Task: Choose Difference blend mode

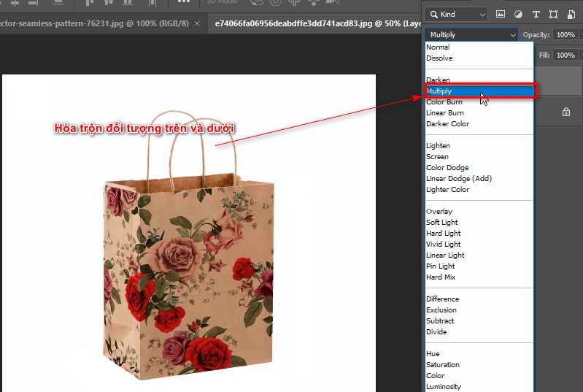Action: [x=479, y=299]
